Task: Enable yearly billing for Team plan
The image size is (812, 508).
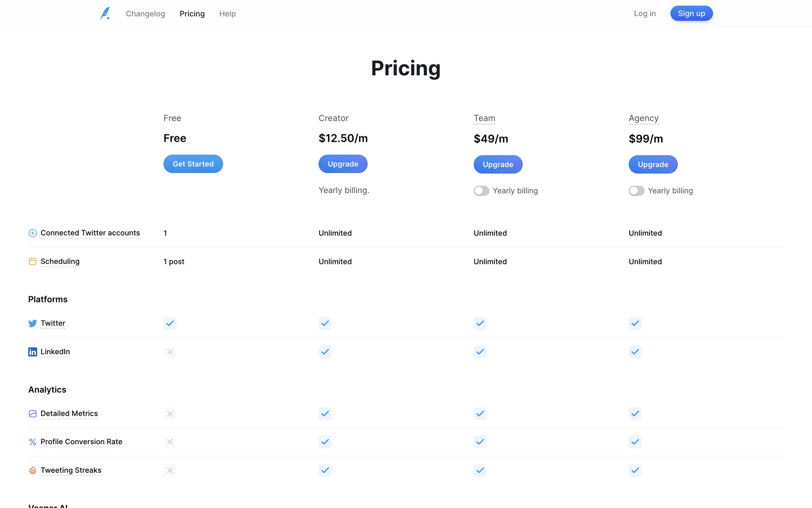Action: click(481, 191)
